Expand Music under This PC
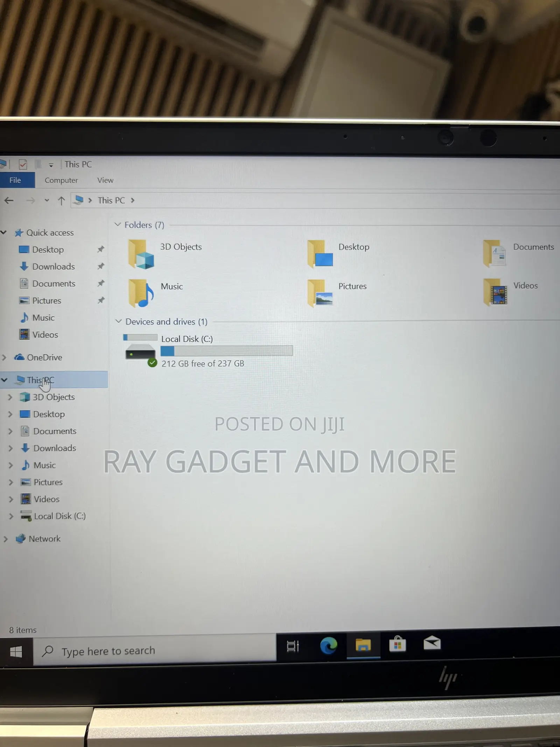The width and height of the screenshot is (560, 747). [10, 465]
